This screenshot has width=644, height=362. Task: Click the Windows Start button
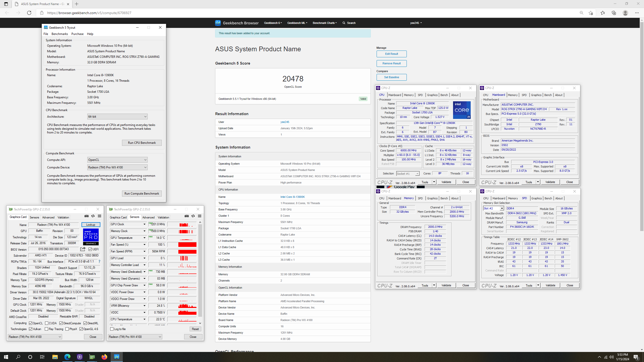6,357
